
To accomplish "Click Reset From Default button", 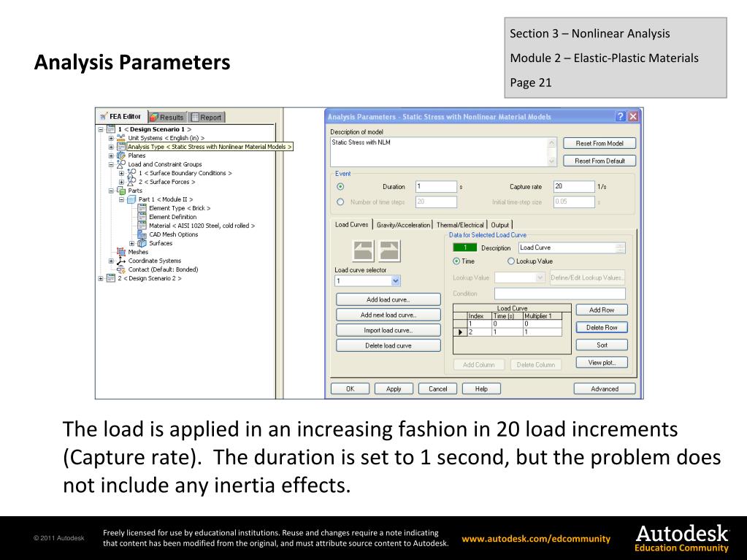I will point(599,161).
